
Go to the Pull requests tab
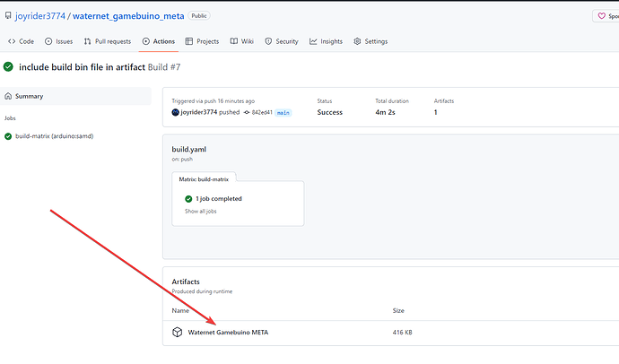(108, 41)
